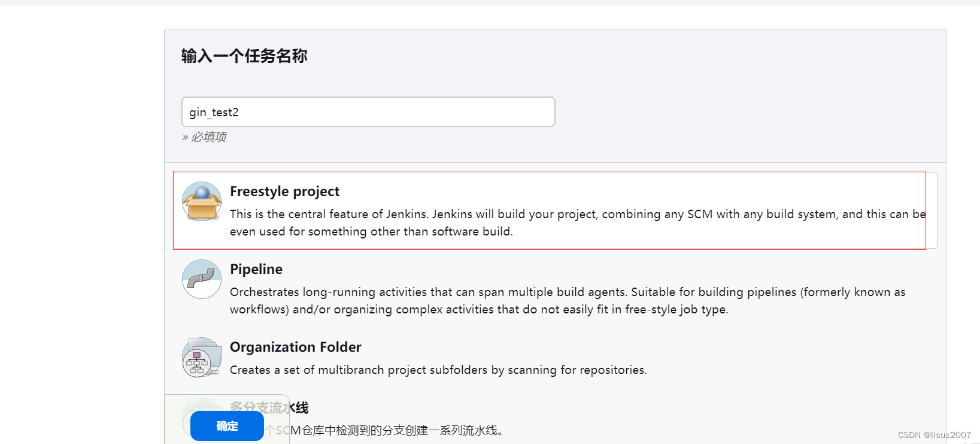Click the blue 确定 confirm button
Image resolution: width=980 pixels, height=444 pixels.
pos(227,426)
